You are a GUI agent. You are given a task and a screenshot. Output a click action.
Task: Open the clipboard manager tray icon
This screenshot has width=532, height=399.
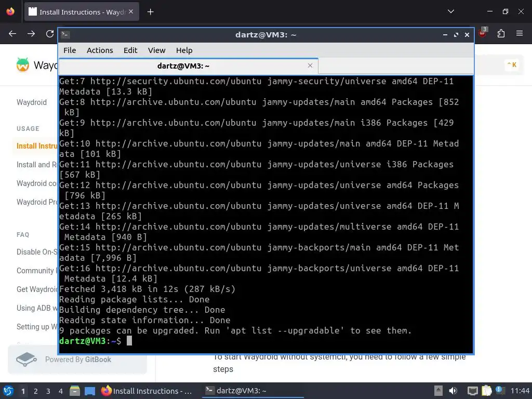(x=486, y=391)
